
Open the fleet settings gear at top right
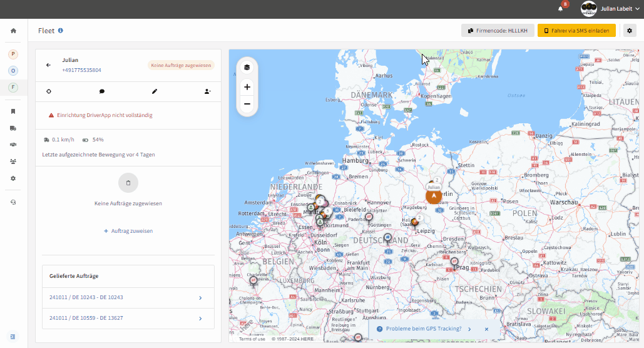coord(629,31)
